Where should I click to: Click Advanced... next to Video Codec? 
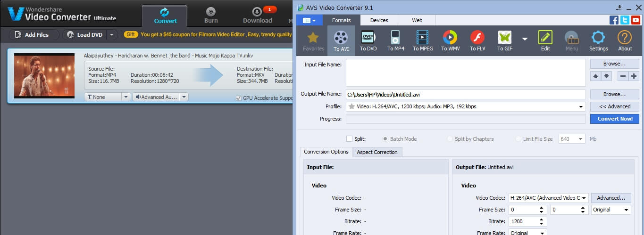(611, 198)
